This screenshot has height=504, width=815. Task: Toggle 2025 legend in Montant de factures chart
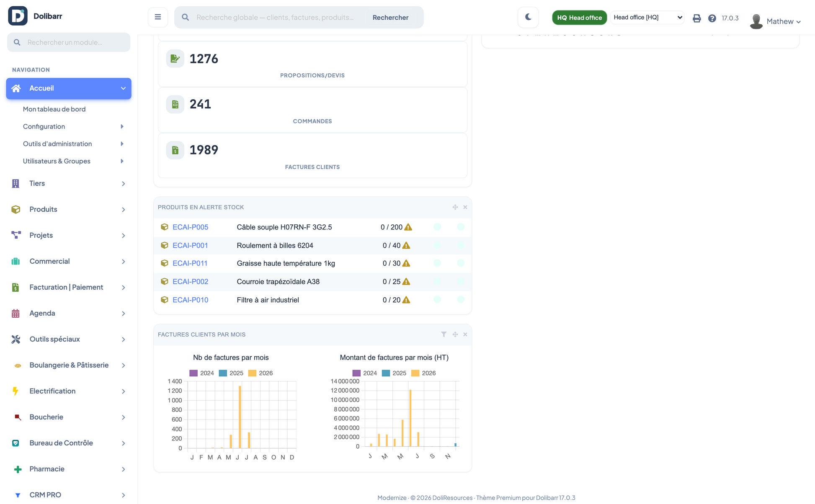tap(394, 373)
